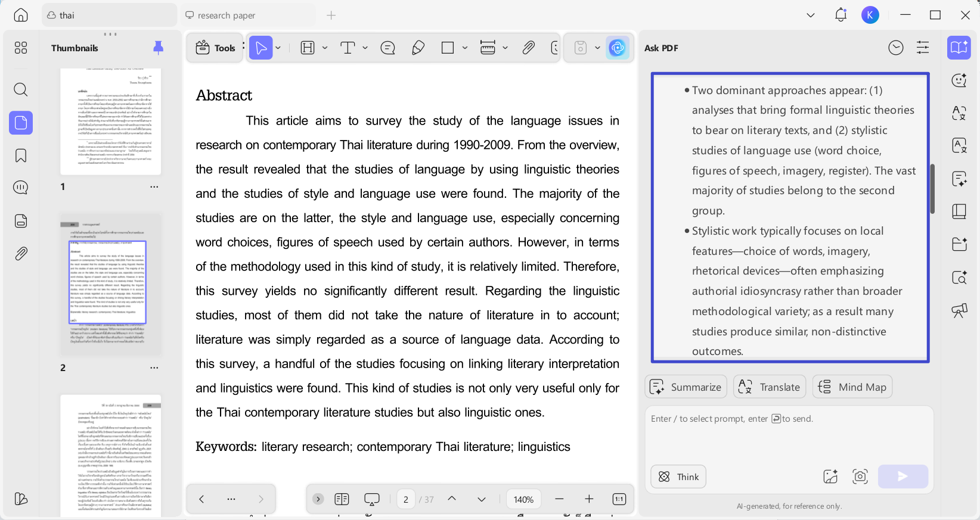This screenshot has width=980, height=520.
Task: Click the save document icon
Action: point(581,48)
